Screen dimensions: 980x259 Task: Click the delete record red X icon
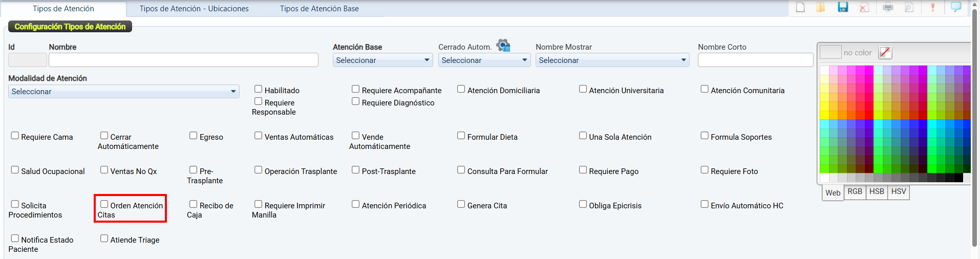pyautogui.click(x=864, y=7)
